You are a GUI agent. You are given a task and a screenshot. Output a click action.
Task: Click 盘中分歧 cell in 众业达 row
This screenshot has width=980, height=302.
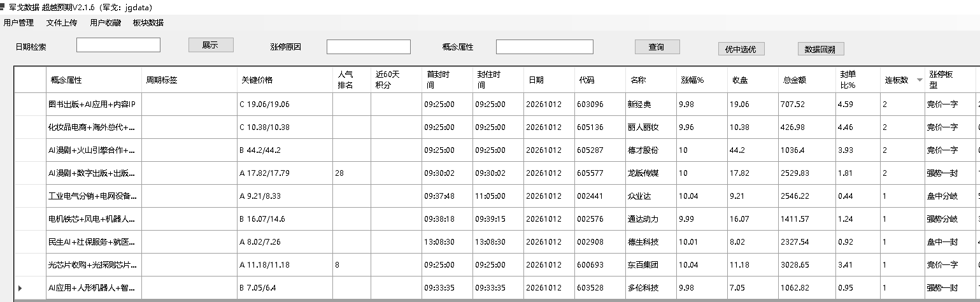[x=949, y=196]
